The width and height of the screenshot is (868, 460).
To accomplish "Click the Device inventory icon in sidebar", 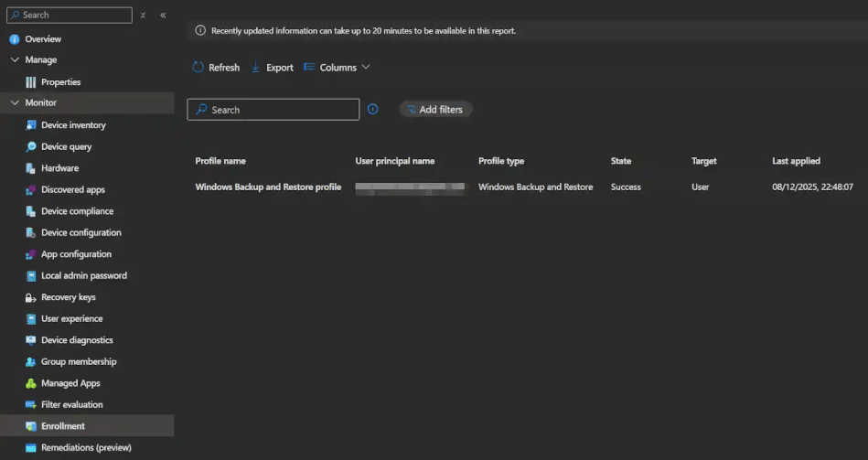I will click(x=31, y=125).
